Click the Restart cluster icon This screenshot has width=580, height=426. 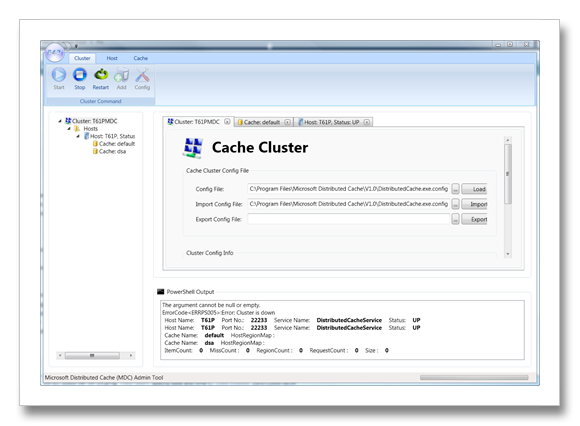101,75
